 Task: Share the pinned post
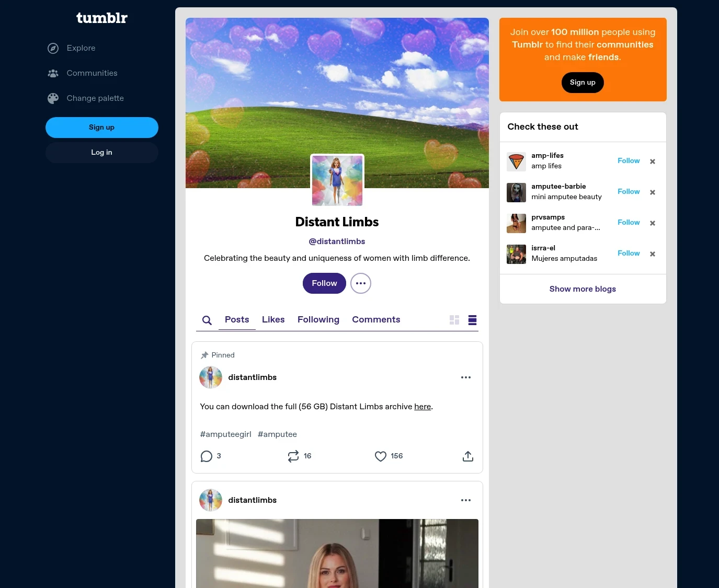468,456
